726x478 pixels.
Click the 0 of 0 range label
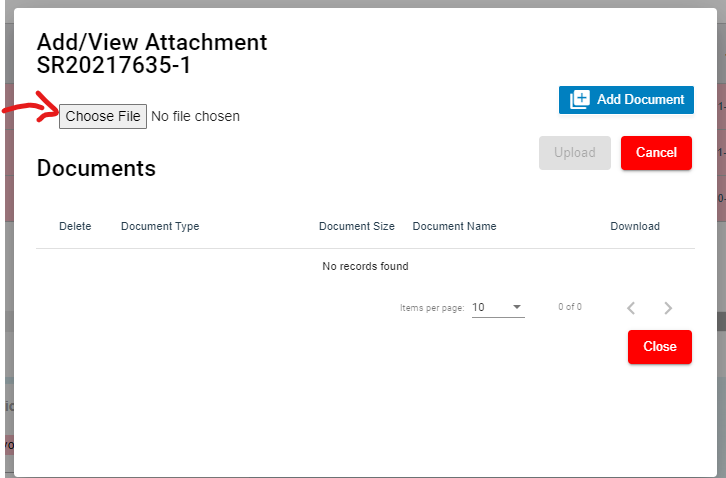click(x=570, y=307)
